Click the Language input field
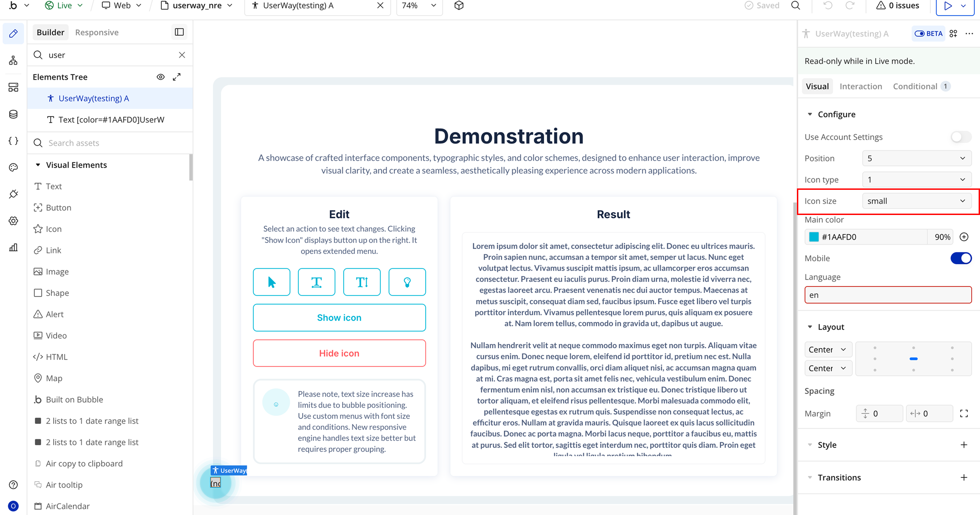Image resolution: width=980 pixels, height=515 pixels. pyautogui.click(x=887, y=295)
